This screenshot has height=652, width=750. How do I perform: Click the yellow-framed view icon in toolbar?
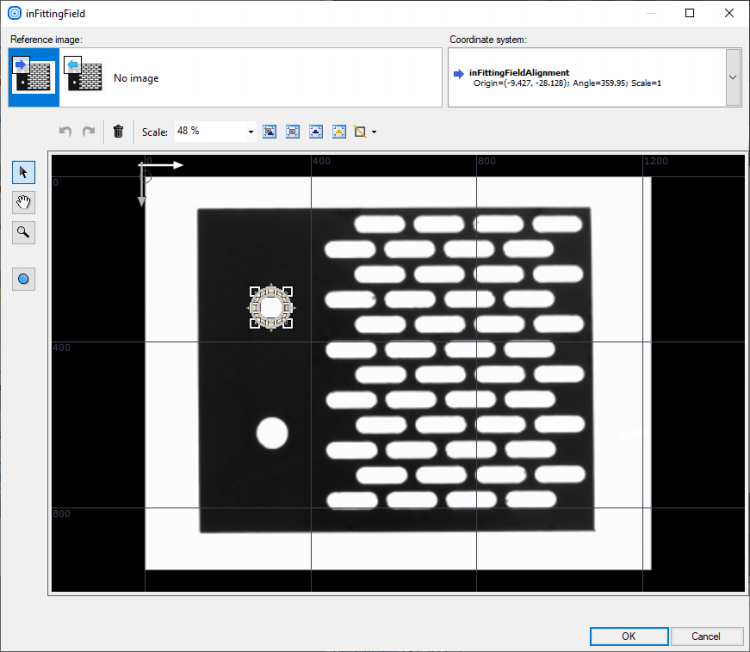[x=339, y=131]
